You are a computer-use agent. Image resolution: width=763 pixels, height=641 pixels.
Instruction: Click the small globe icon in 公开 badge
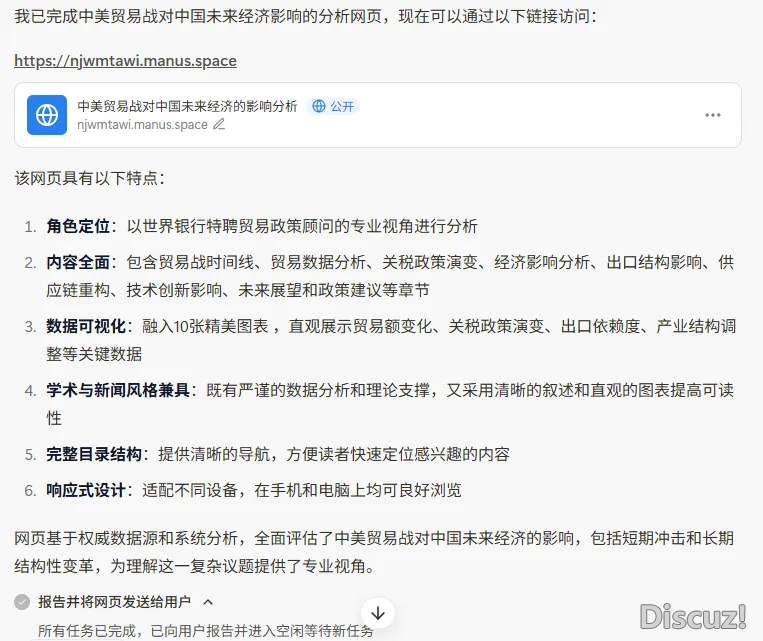319,106
